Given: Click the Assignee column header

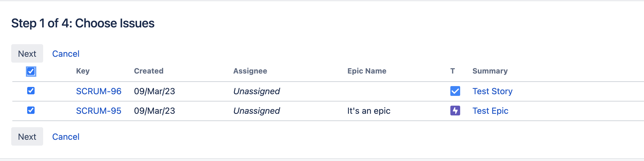Looking at the screenshot, I should pos(250,71).
